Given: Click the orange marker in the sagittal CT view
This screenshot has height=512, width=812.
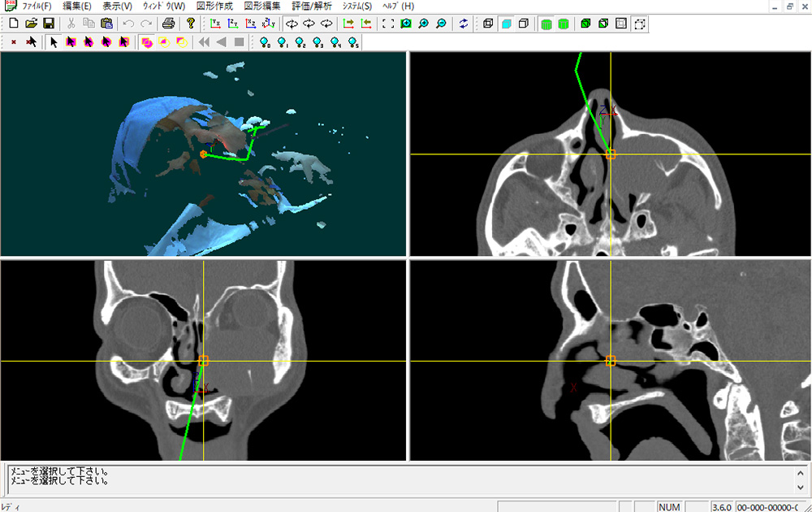Looking at the screenshot, I should coord(611,361).
